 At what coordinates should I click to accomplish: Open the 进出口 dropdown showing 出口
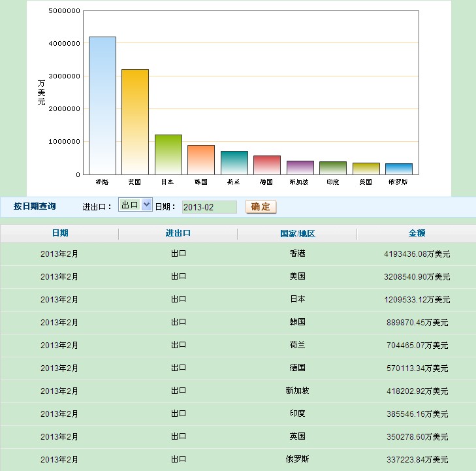135,205
